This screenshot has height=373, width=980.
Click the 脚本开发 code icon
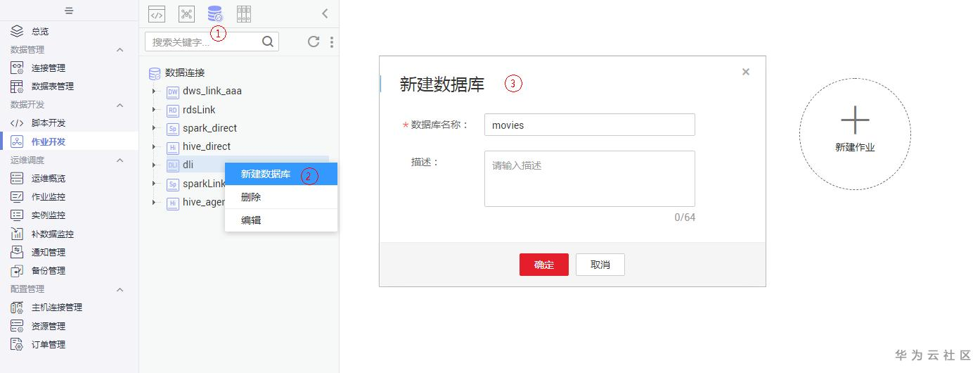point(17,123)
